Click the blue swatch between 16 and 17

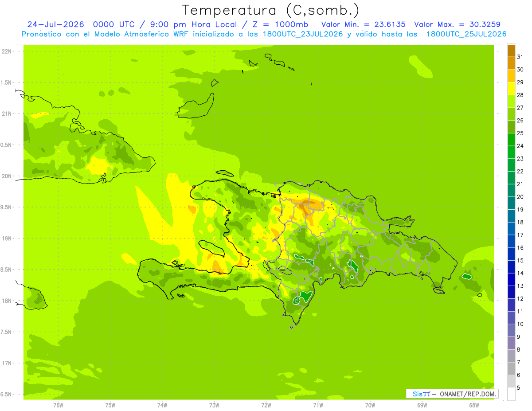point(511,241)
